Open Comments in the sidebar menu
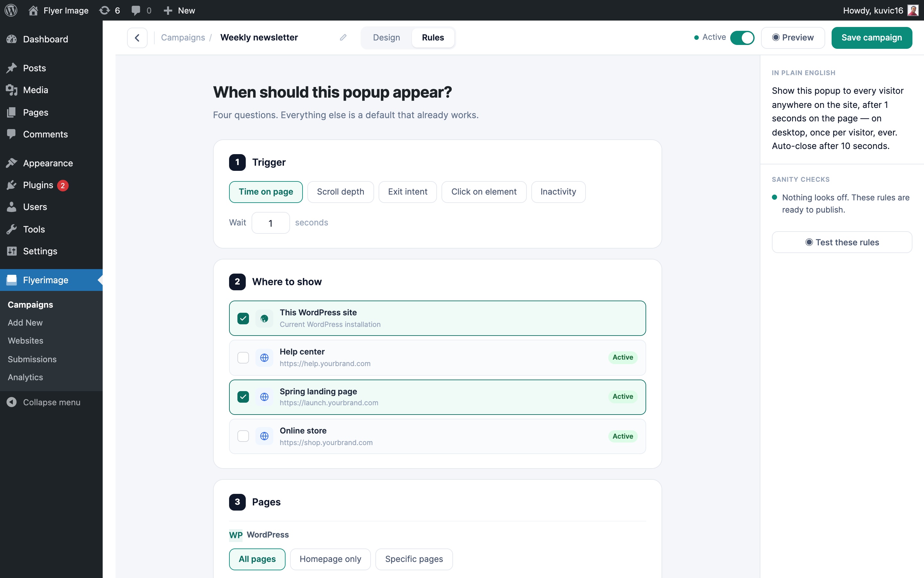 coord(51,134)
